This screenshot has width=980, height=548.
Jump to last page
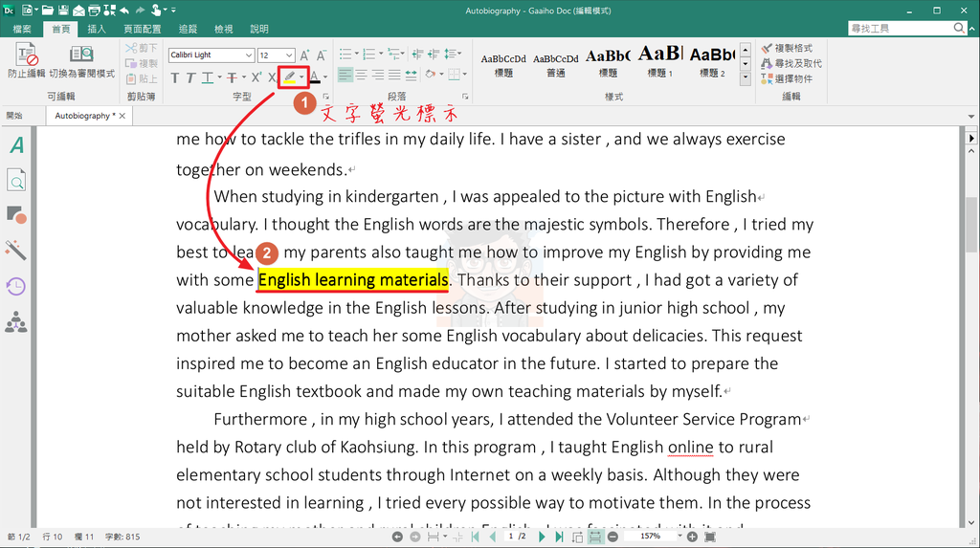tap(559, 537)
